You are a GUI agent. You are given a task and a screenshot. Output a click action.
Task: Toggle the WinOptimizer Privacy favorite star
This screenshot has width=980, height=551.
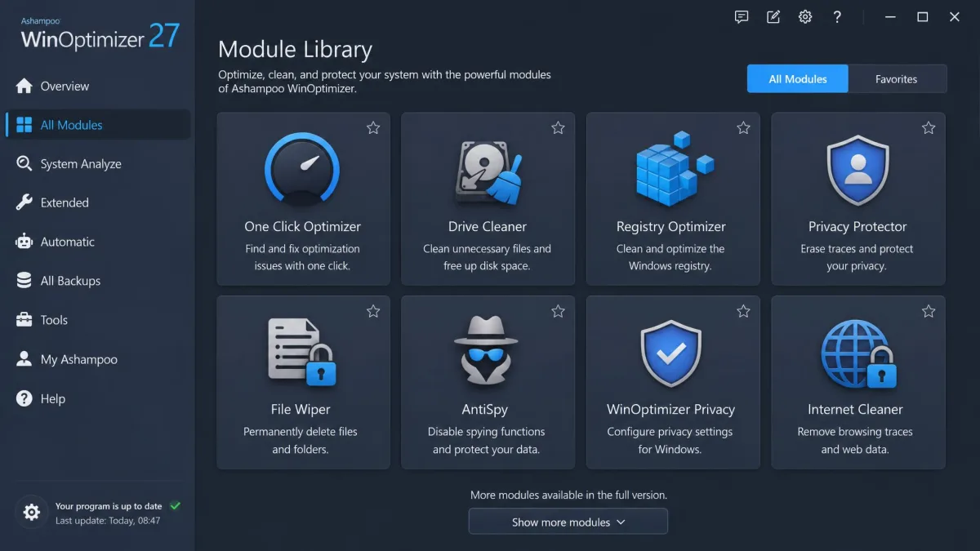[743, 311]
